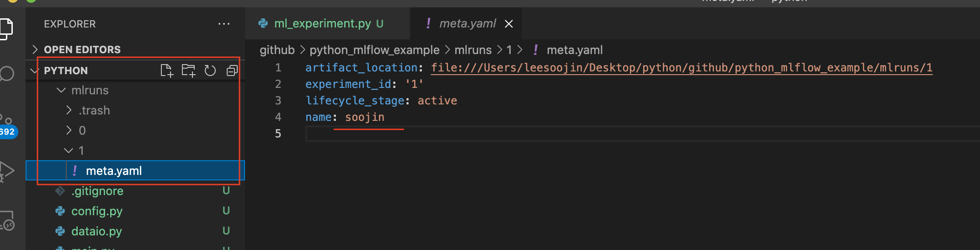
Task: Open config.py from the file tree
Action: pyautogui.click(x=97, y=211)
